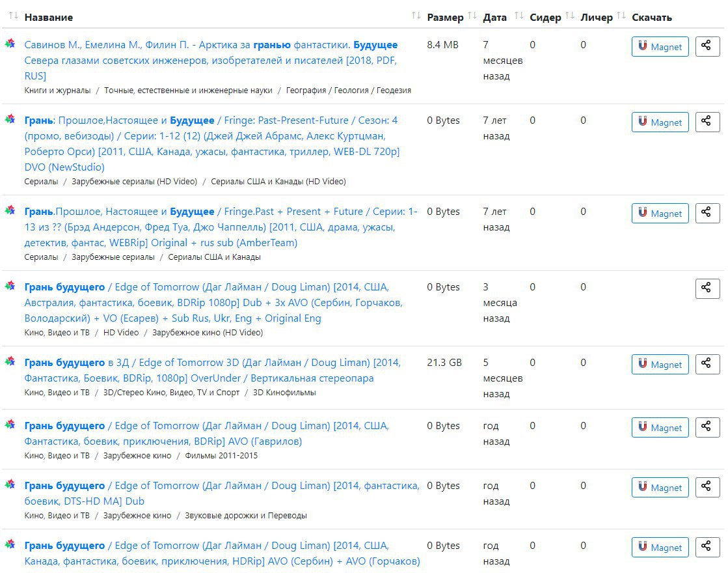Click the Название column header text
The width and height of the screenshot is (728, 573).
48,17
